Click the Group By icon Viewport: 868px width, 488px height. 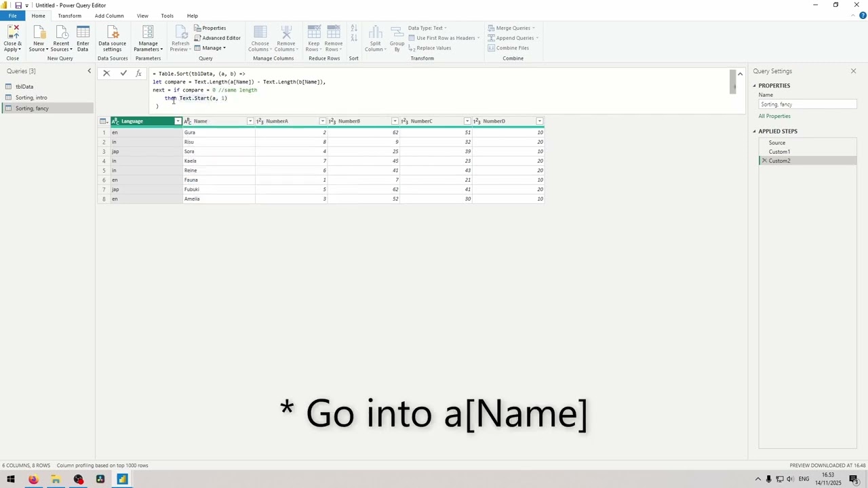397,33
